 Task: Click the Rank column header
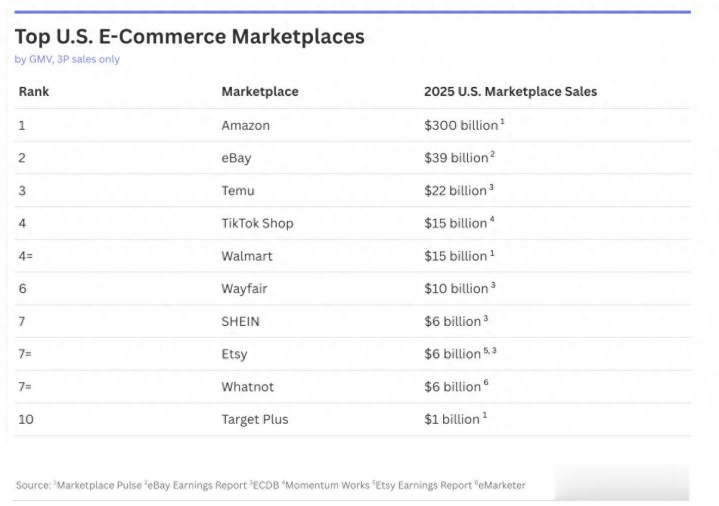coord(33,92)
